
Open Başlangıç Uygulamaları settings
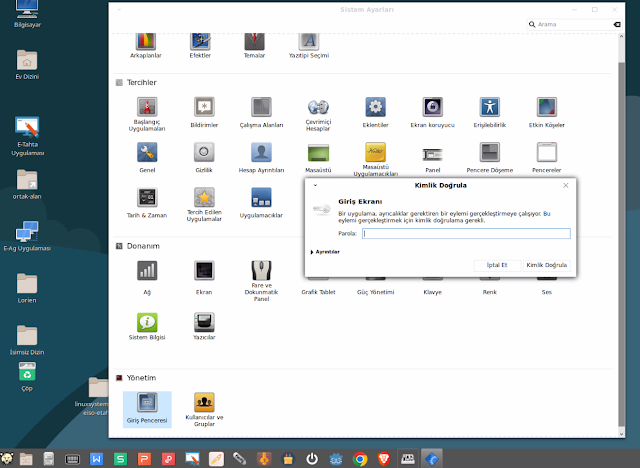click(147, 114)
